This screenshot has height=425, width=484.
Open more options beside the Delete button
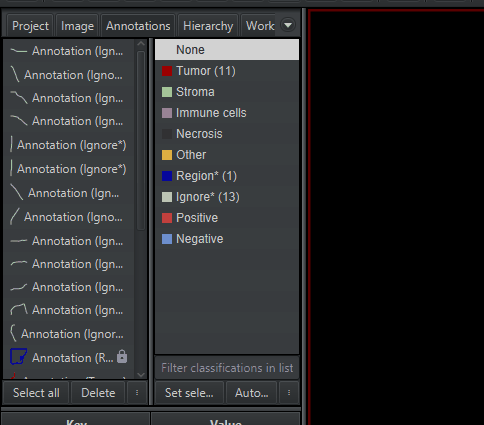[x=137, y=393]
